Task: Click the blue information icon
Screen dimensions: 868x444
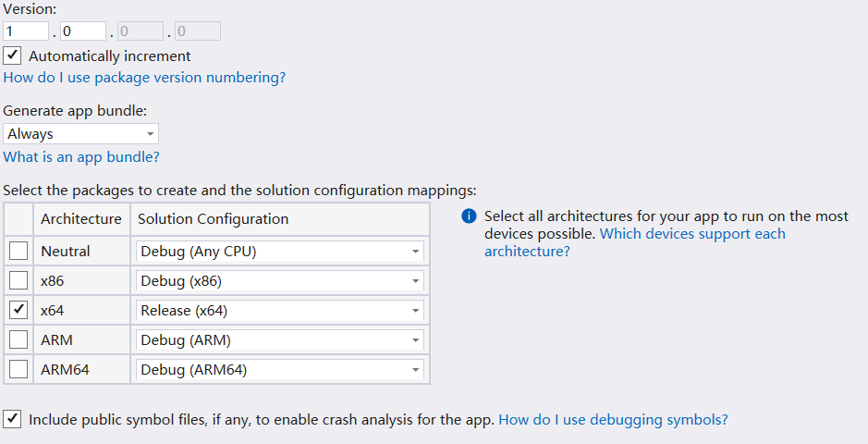Action: tap(469, 216)
